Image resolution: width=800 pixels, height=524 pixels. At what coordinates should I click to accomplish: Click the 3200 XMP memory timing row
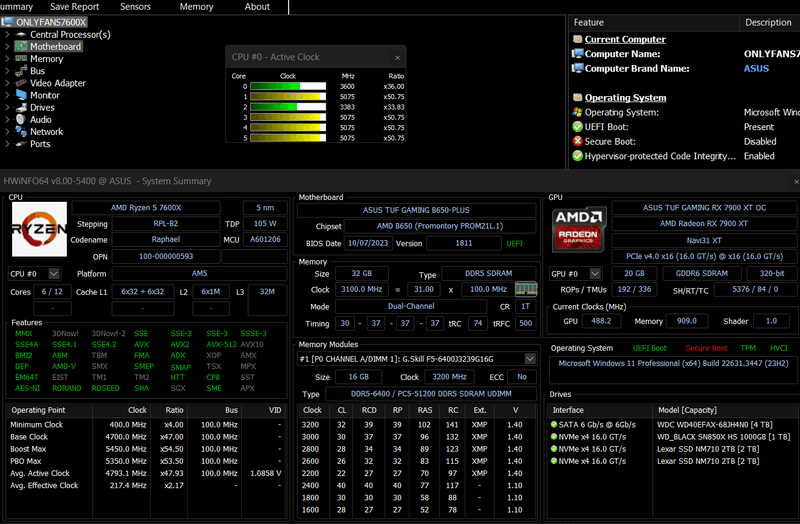click(417, 425)
